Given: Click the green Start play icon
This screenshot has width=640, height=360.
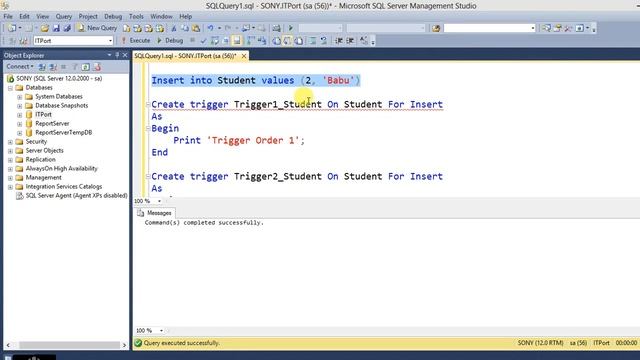Looking at the screenshot, I should (291, 28).
